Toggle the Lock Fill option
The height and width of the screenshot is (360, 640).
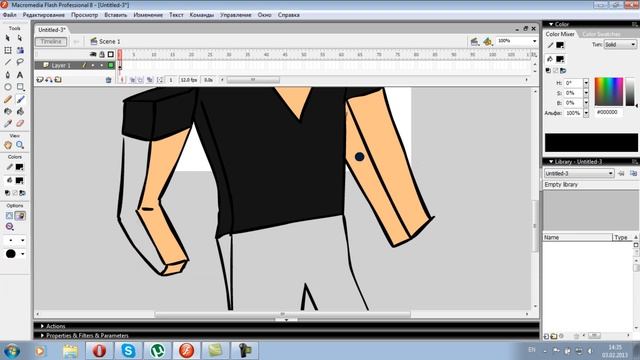20,216
